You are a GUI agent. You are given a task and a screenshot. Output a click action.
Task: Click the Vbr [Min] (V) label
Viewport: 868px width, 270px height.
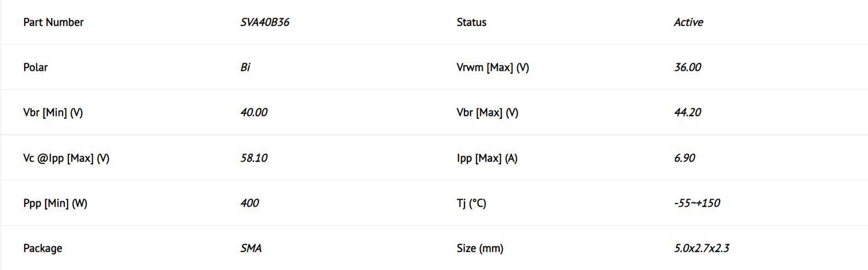[x=53, y=112]
